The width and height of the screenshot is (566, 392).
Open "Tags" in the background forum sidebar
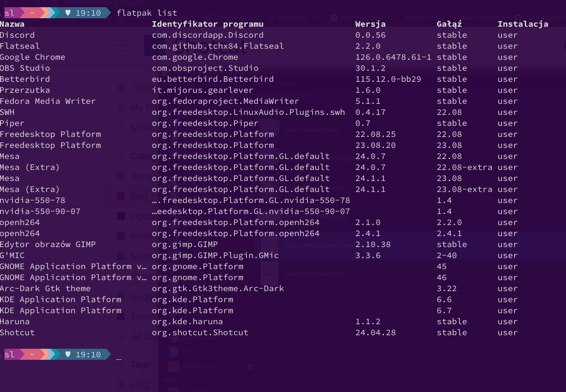pyautogui.click(x=141, y=365)
